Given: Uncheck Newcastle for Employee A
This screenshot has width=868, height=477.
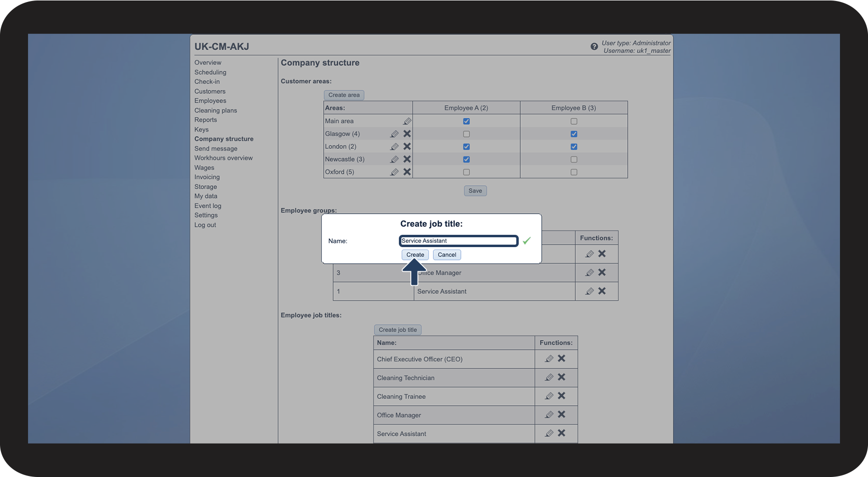Looking at the screenshot, I should tap(466, 160).
